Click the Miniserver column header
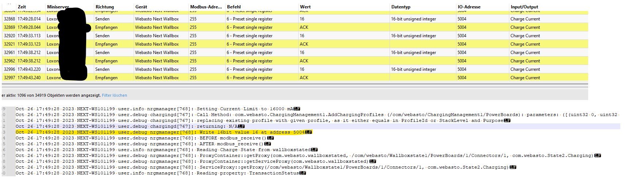This screenshot has height=177, width=644. [58, 7]
